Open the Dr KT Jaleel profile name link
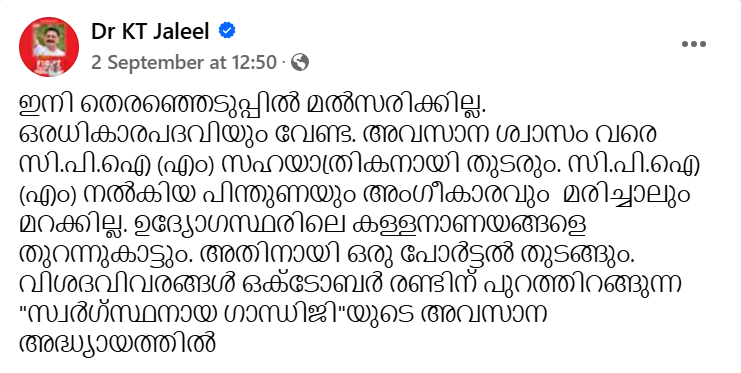The image size is (741, 373). pos(150,31)
